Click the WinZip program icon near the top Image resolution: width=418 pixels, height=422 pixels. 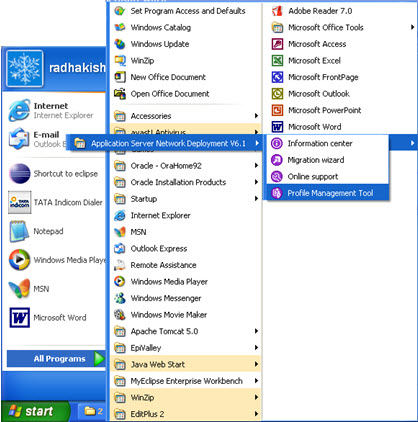click(120, 61)
